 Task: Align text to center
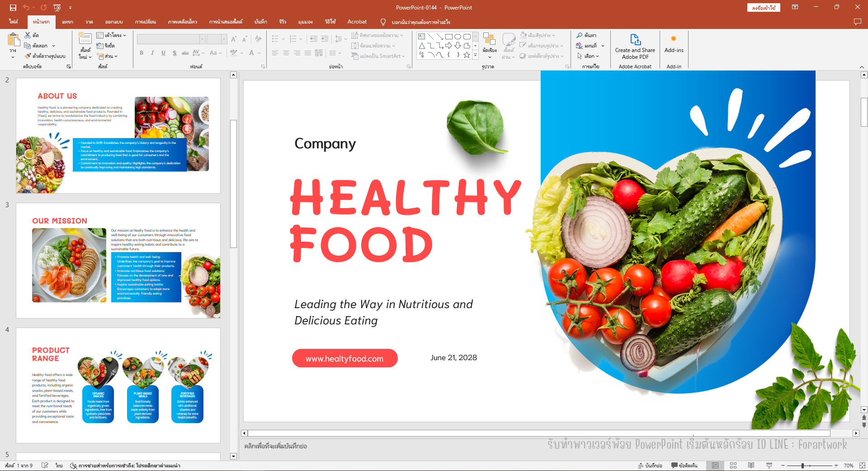tap(286, 53)
